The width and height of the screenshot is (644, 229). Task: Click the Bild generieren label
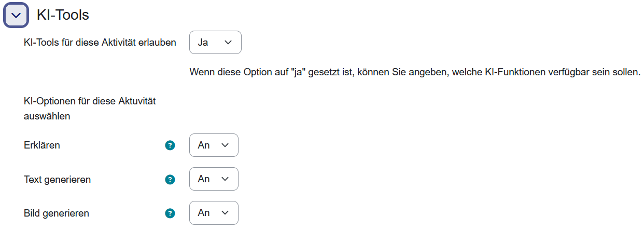pos(56,213)
